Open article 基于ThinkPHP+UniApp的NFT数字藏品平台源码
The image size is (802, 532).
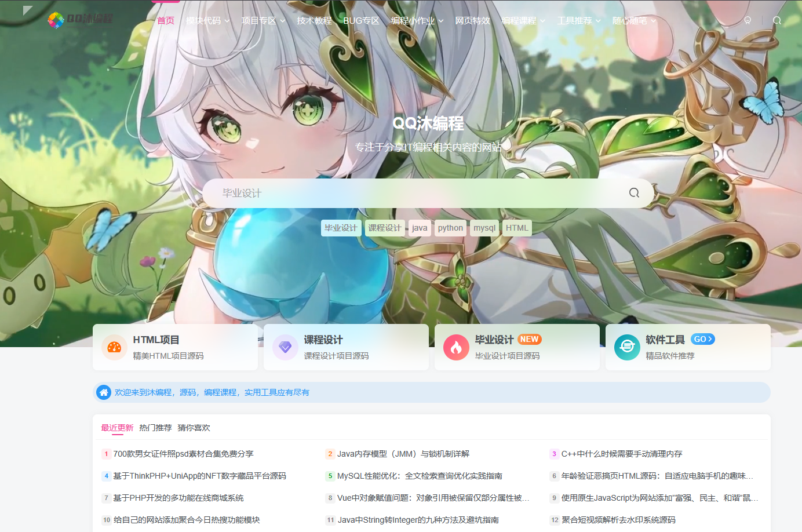[x=200, y=476]
